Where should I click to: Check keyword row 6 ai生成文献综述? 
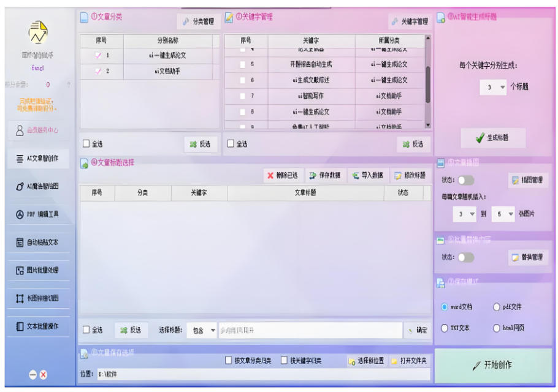(x=243, y=80)
